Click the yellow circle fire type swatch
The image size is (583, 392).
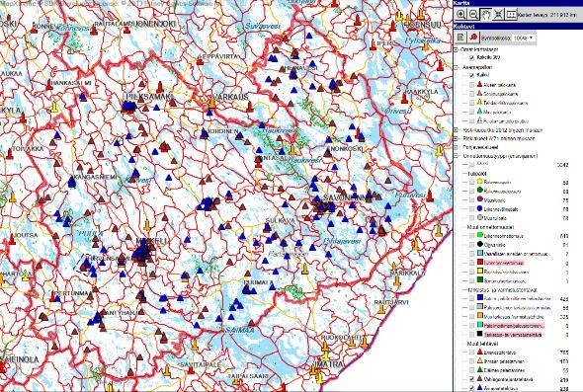tap(479, 182)
